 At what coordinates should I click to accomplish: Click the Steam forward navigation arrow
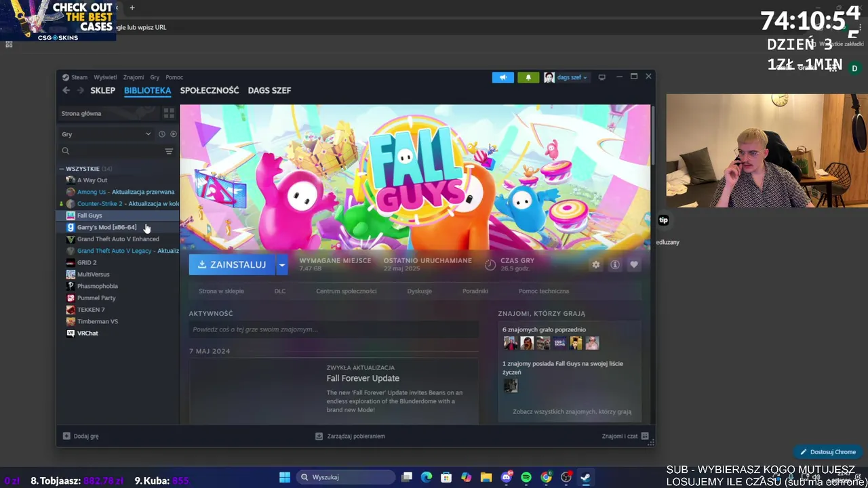point(80,90)
